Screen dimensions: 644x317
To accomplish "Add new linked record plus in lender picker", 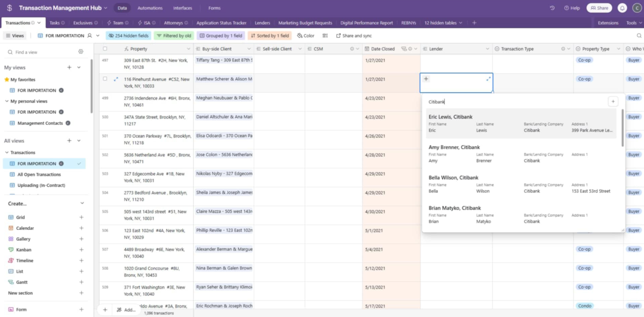I will coord(613,101).
